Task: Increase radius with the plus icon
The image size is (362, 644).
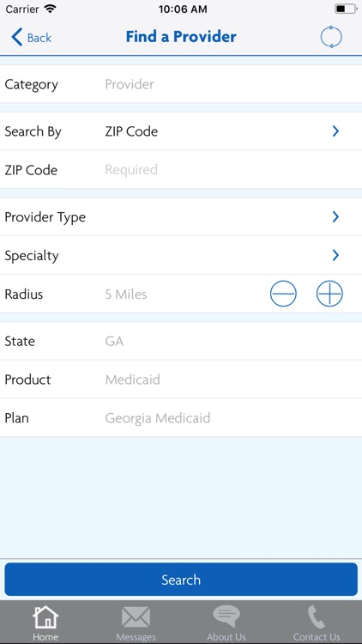Action: point(329,294)
